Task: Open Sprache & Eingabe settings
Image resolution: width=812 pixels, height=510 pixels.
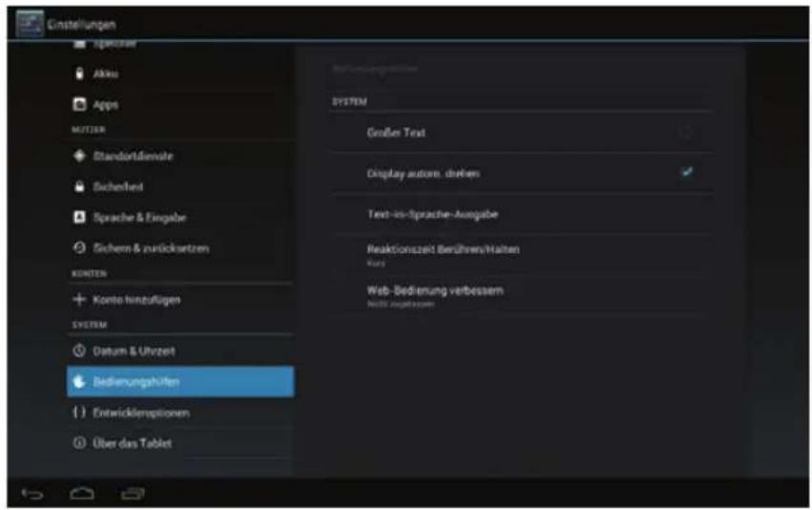Action: (180, 217)
